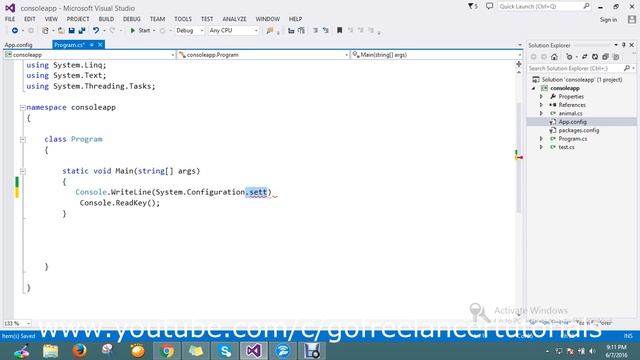Collapse the class Program code block

[23, 140]
